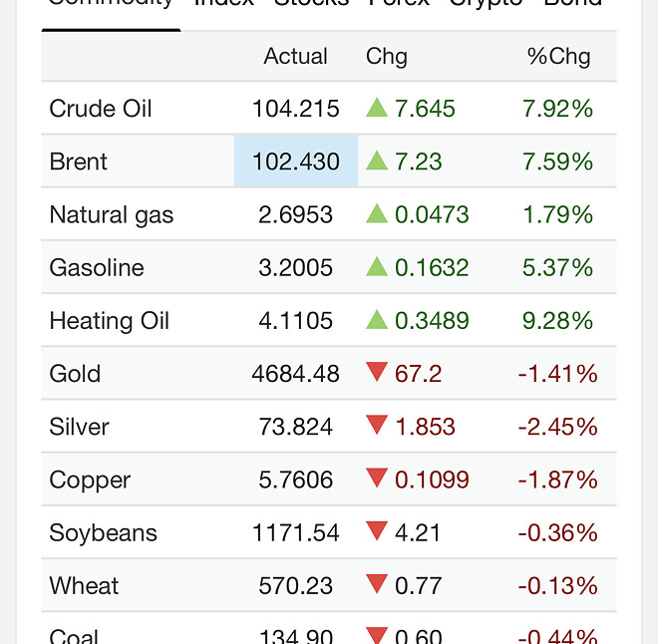The height and width of the screenshot is (644, 658).
Task: Click the Natural gas up arrow indicator
Action: click(376, 213)
